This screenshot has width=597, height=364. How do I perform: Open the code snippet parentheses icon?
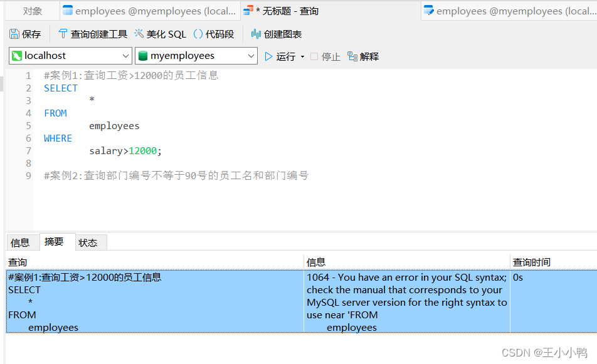pyautogui.click(x=198, y=34)
